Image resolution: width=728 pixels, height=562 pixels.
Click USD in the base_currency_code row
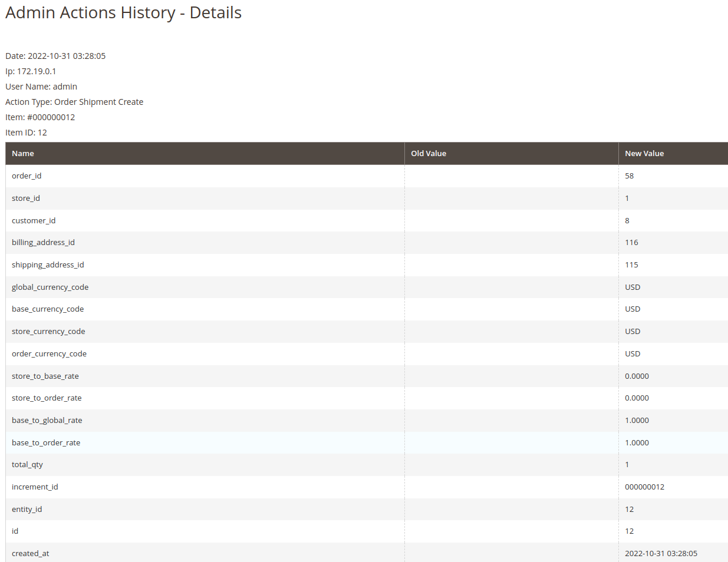pyautogui.click(x=633, y=309)
